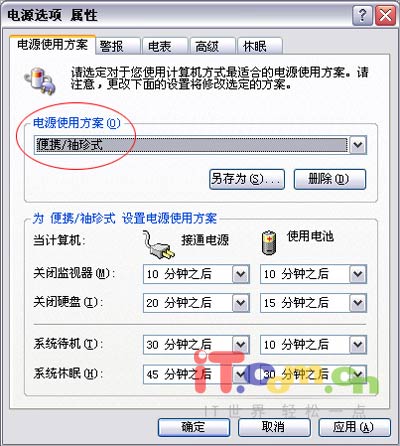Open the 电表 tab
This screenshot has width=400, height=446.
165,46
